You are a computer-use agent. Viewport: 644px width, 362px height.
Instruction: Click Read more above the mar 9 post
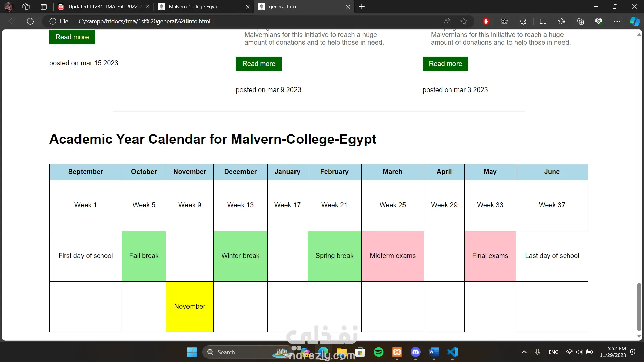pyautogui.click(x=259, y=64)
